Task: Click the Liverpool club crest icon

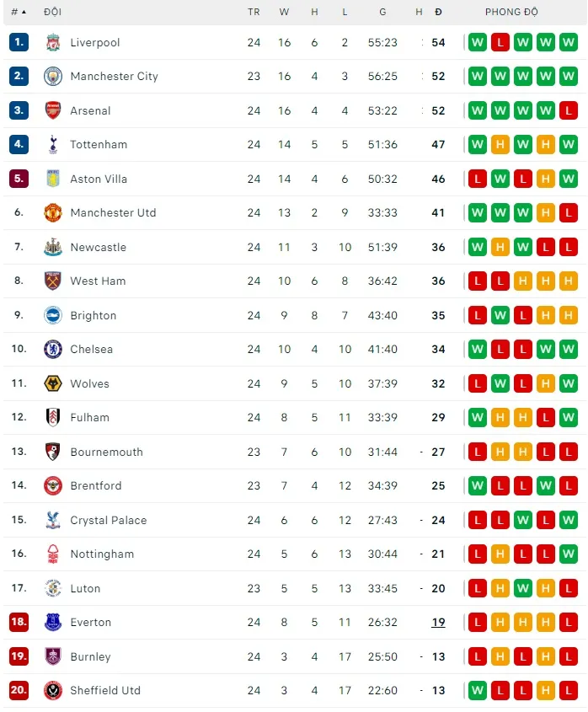Action: coord(53,42)
